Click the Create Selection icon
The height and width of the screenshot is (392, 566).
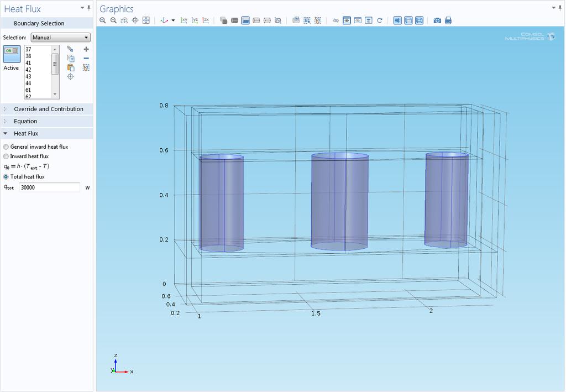(x=70, y=49)
